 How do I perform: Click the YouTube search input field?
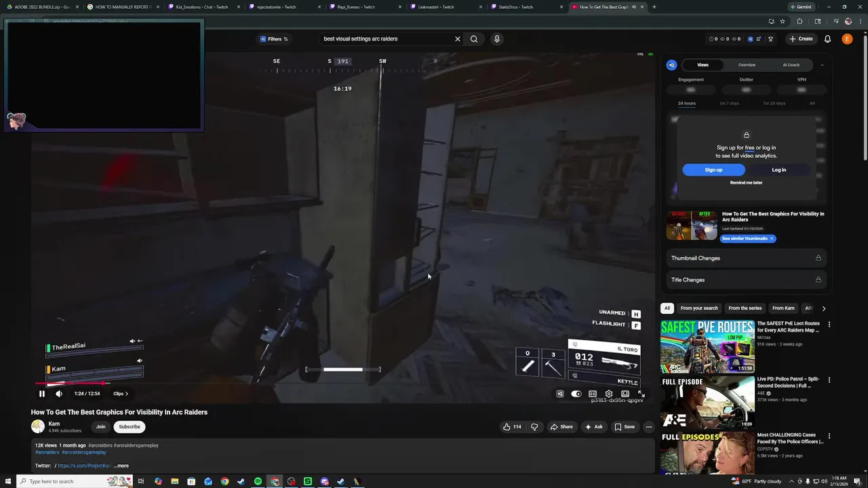385,39
